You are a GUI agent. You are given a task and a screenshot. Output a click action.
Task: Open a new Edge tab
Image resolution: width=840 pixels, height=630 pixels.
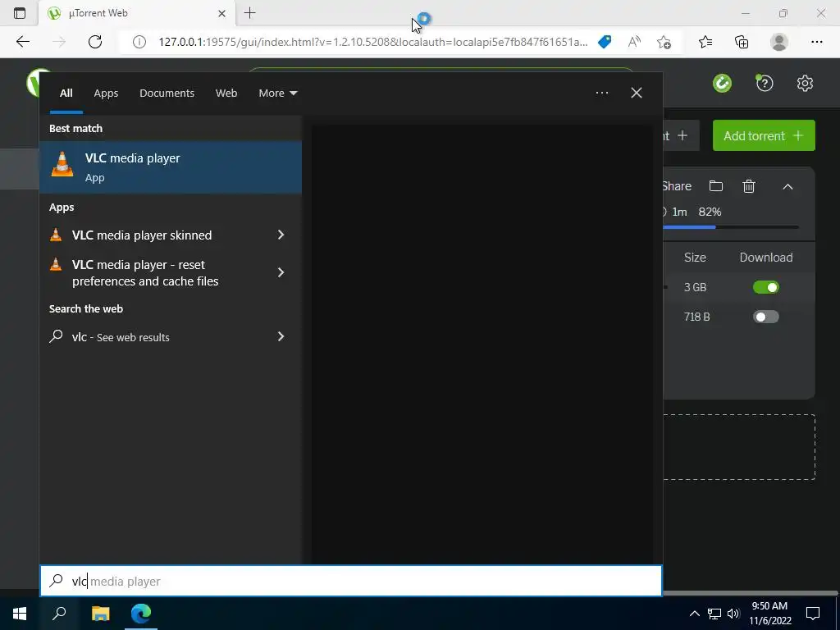(249, 13)
